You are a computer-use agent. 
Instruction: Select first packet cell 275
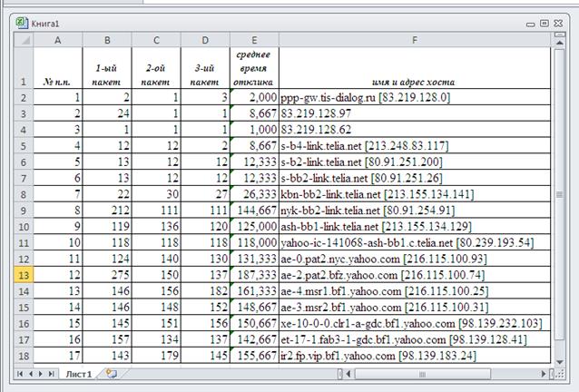click(107, 275)
